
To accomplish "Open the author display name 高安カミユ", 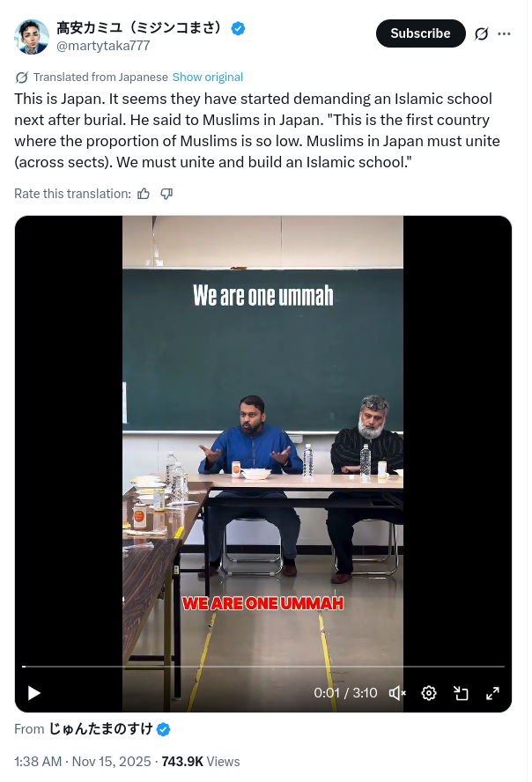I will [139, 27].
